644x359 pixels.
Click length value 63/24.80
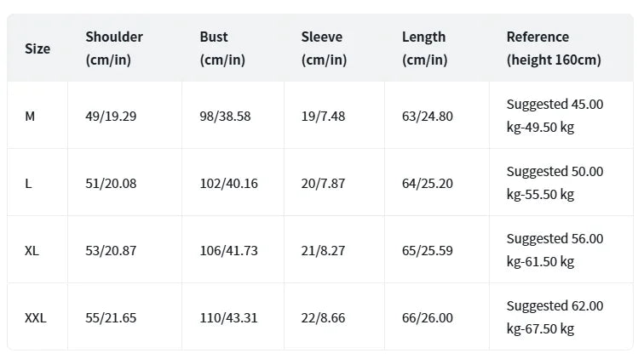(x=427, y=116)
